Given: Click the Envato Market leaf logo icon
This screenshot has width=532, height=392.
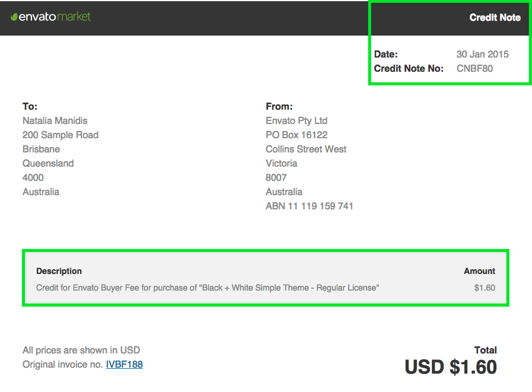Looking at the screenshot, I should click(x=14, y=17).
